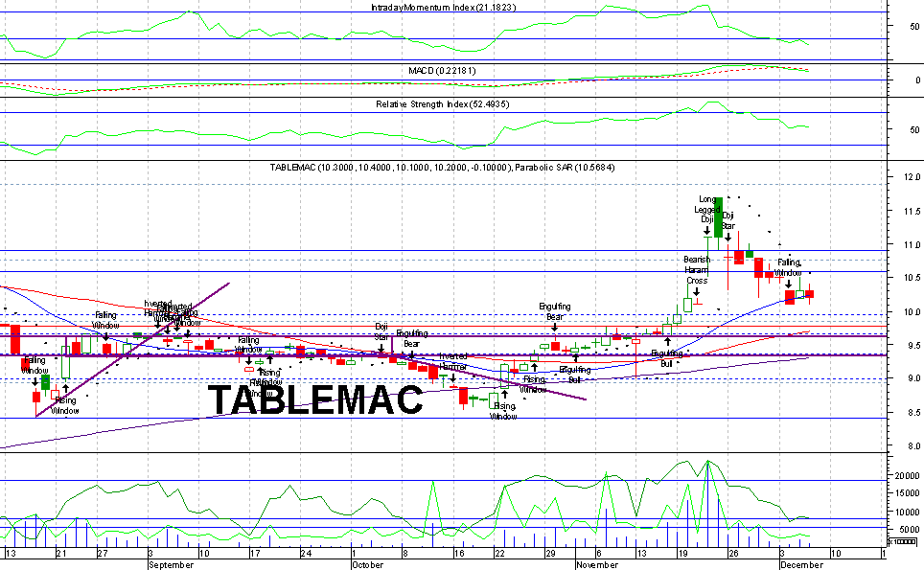Click the 11.0 price axis label
This screenshot has width=924, height=570.
click(x=912, y=244)
